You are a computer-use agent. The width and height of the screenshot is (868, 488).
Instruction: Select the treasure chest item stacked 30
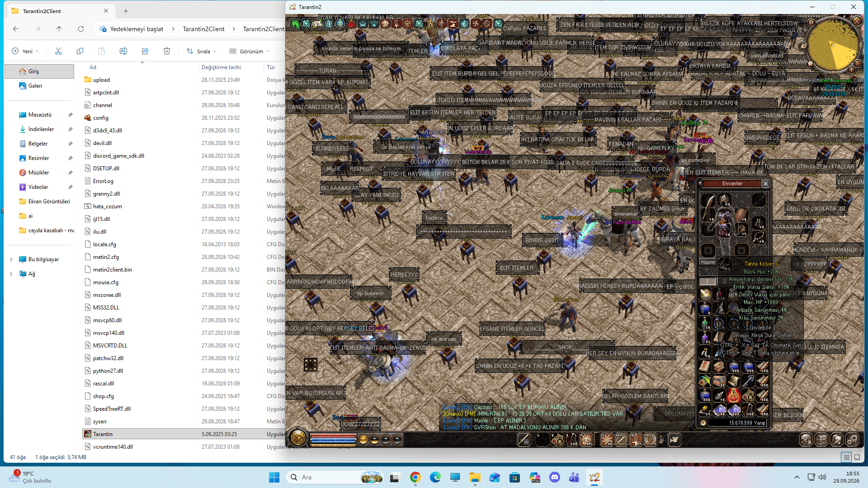coord(719,381)
